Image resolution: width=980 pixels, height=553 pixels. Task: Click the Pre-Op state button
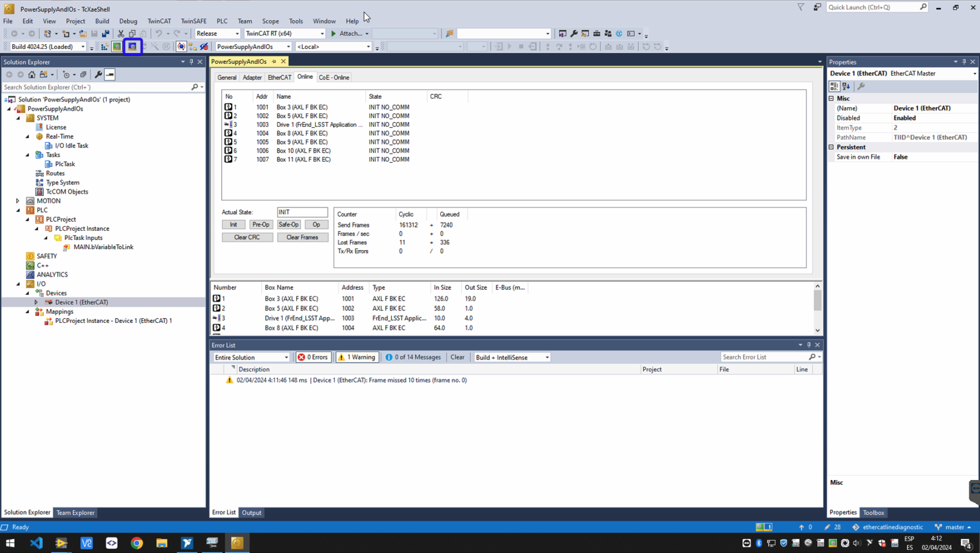[x=261, y=225]
